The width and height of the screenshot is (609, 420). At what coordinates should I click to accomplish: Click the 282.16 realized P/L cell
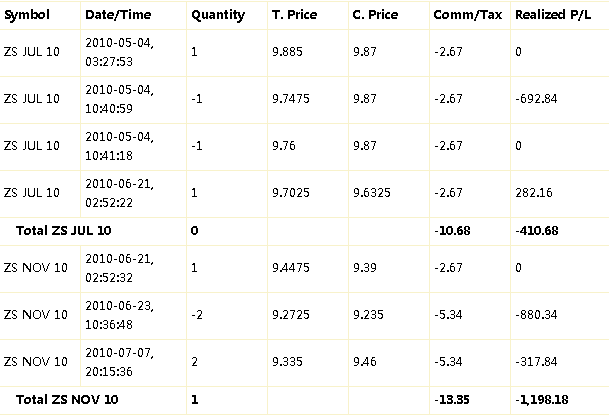[x=534, y=193]
